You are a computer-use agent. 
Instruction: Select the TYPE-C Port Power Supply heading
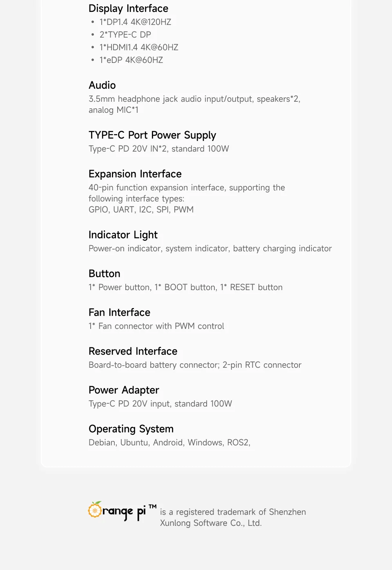tap(152, 135)
